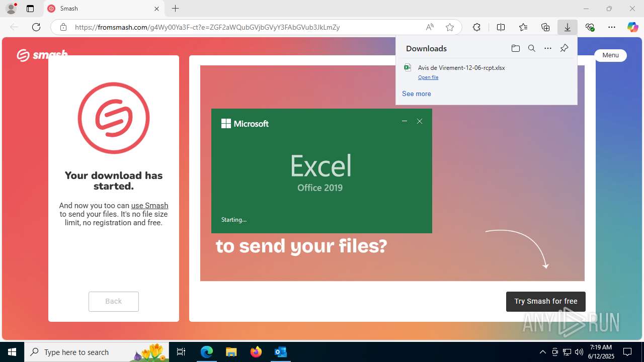Screen dimensions: 644x362
Task: Open more options in Downloads panel
Action: click(x=548, y=48)
